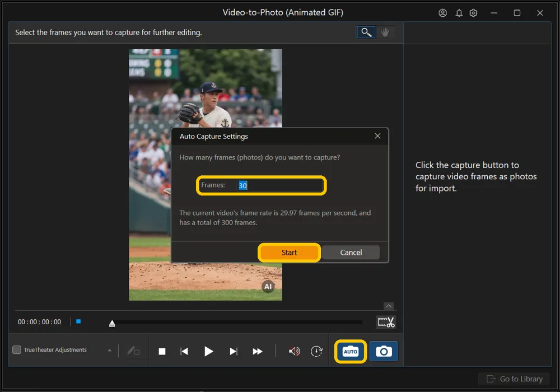Click the timeline playhead slider handle
Image resolution: width=560 pixels, height=392 pixels.
point(112,324)
